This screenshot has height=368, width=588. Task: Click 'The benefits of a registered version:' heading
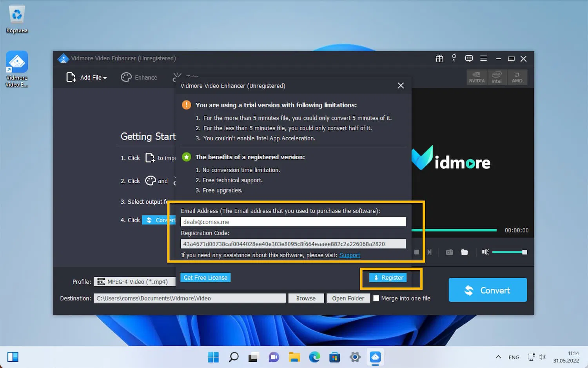click(x=250, y=157)
